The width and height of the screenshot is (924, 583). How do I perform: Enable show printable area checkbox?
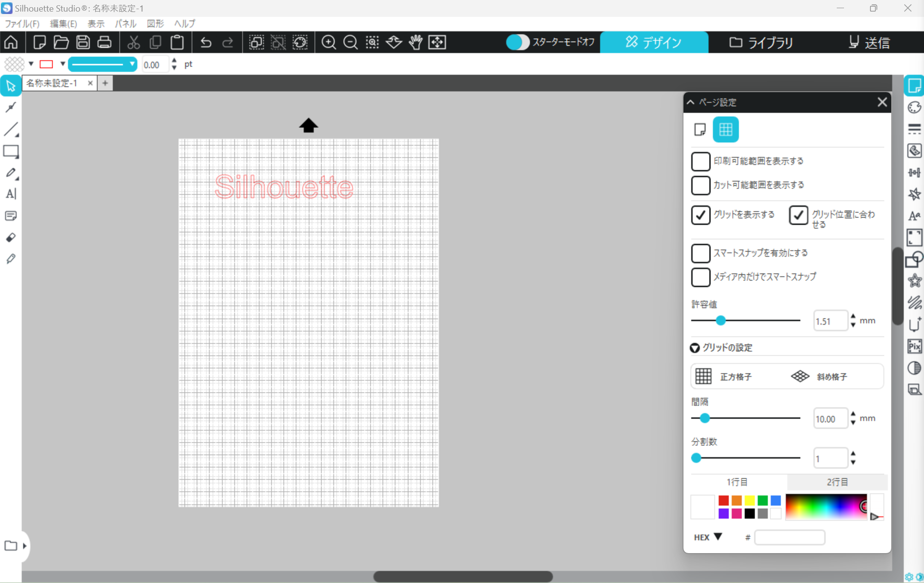[x=700, y=161]
